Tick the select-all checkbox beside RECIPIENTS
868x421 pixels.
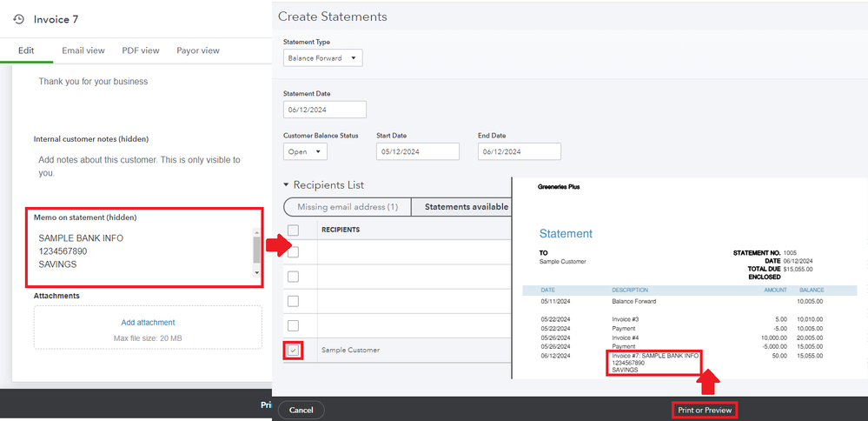[294, 230]
